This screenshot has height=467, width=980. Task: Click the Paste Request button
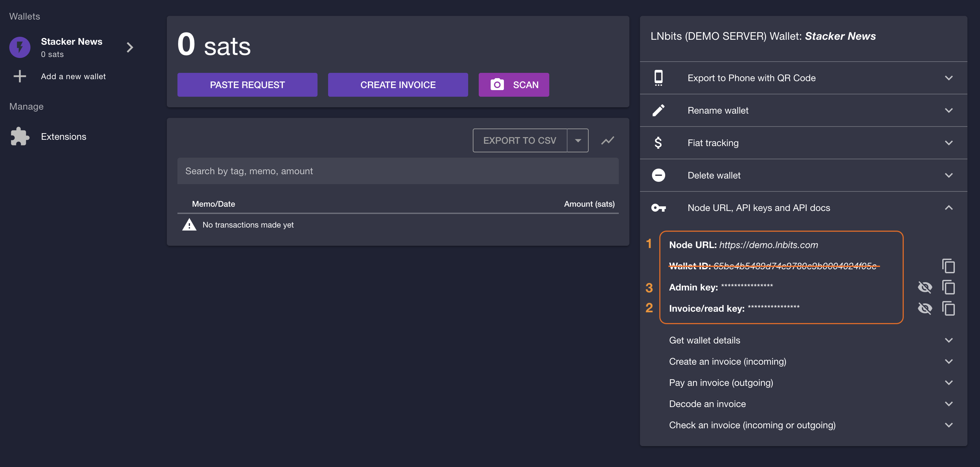click(x=247, y=84)
